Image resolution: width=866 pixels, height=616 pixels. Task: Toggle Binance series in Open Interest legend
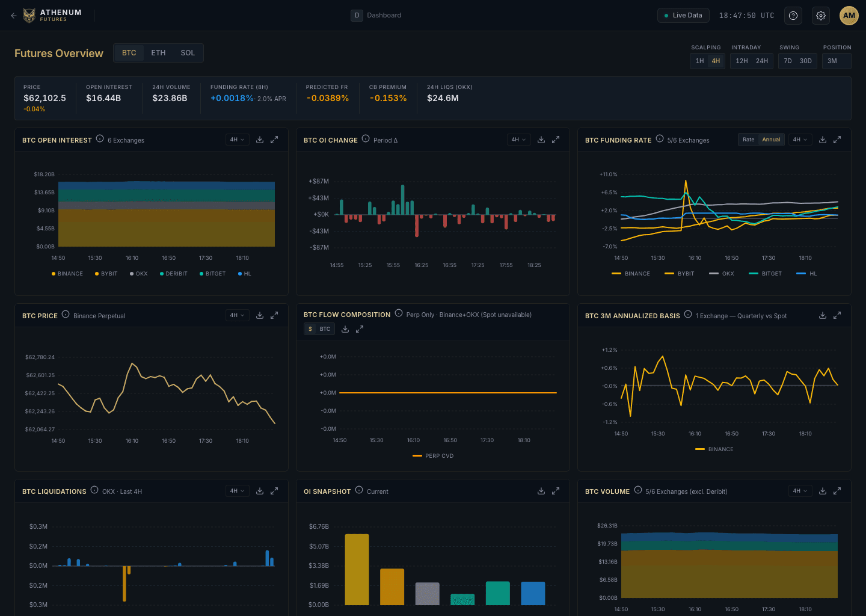[67, 274]
